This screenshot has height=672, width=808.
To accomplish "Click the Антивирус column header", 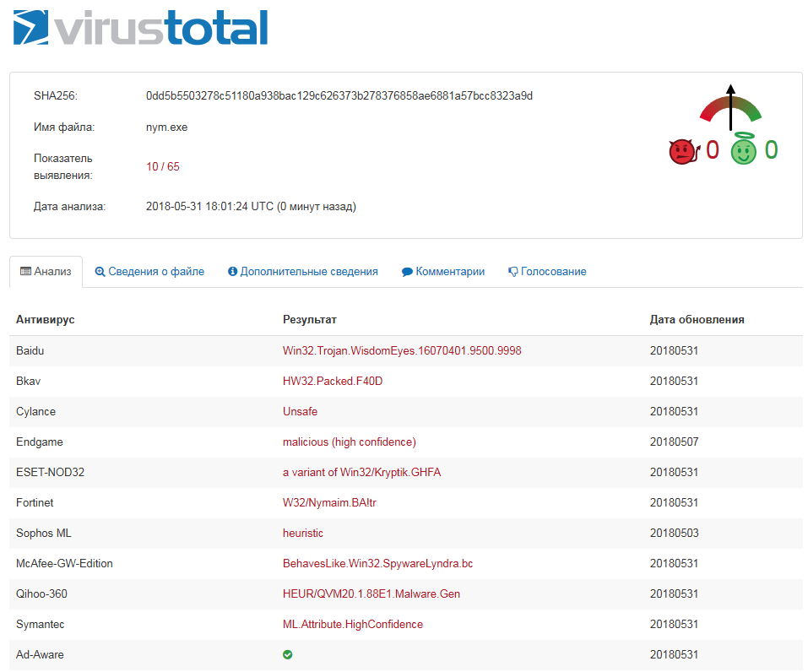I will pos(46,319).
